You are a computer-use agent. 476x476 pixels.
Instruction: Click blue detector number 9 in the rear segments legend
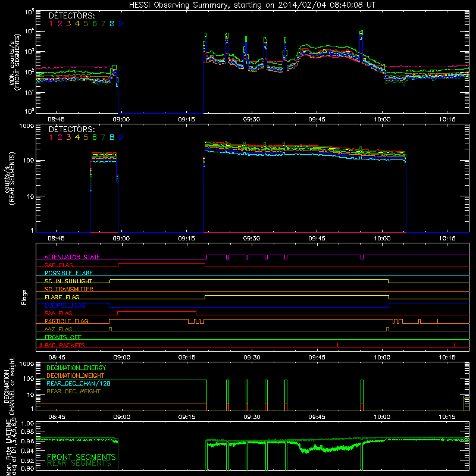click(121, 137)
